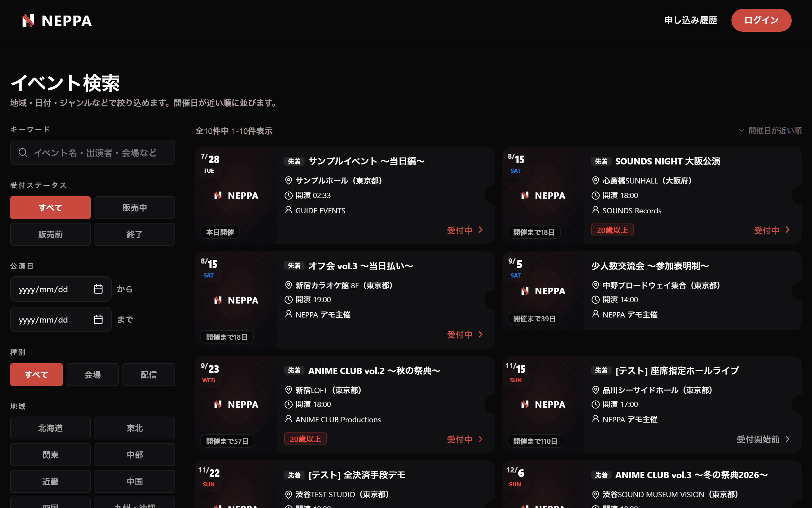
Task: Filter type by 配信
Action: tap(149, 375)
